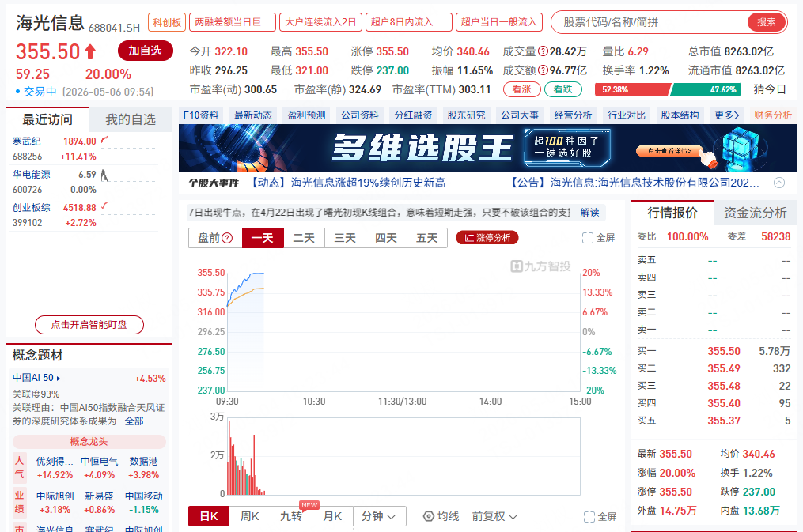
Task: Click the 成交额 help question mark icon
Action: click(x=543, y=70)
